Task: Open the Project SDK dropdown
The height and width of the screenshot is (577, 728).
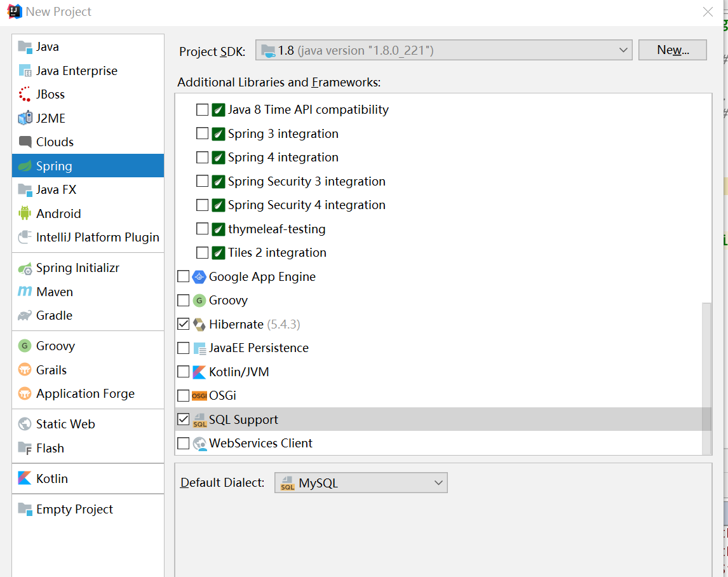Action: point(444,50)
